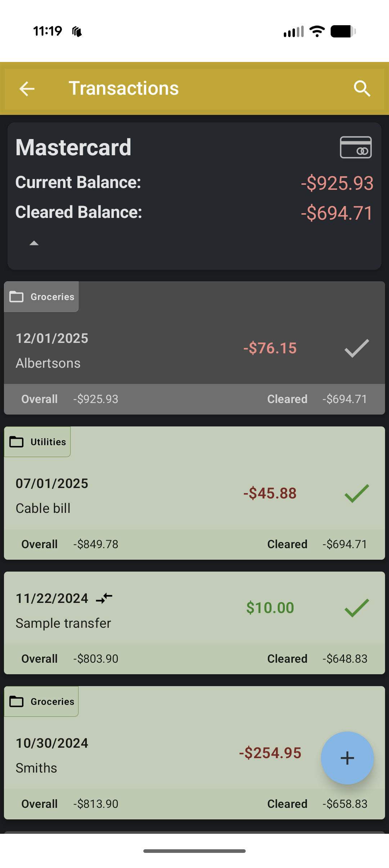The height and width of the screenshot is (868, 389).
Task: Tap the Mastercard credit card icon
Action: (x=356, y=147)
